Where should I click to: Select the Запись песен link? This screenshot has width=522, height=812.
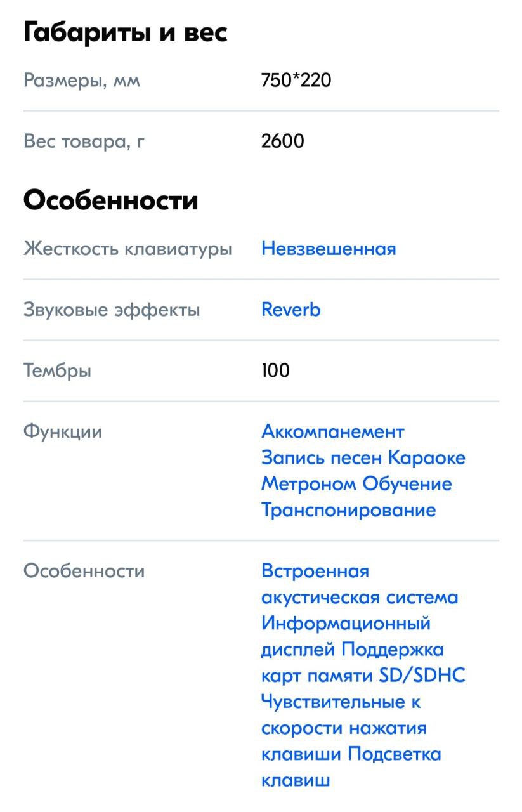322,458
